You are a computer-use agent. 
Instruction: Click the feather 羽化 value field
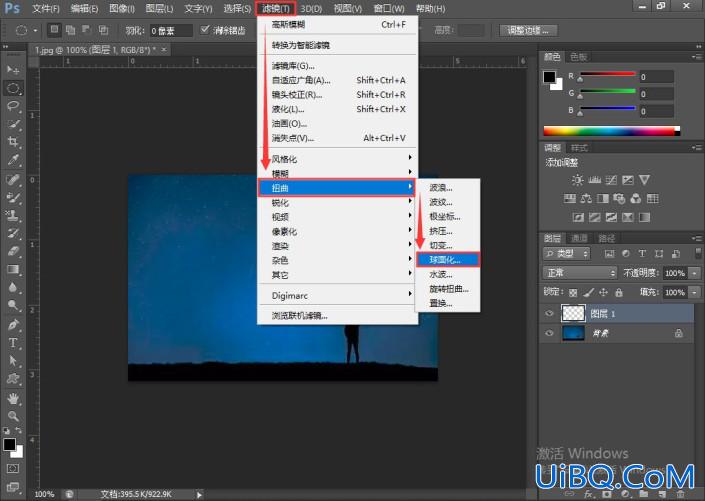171,31
